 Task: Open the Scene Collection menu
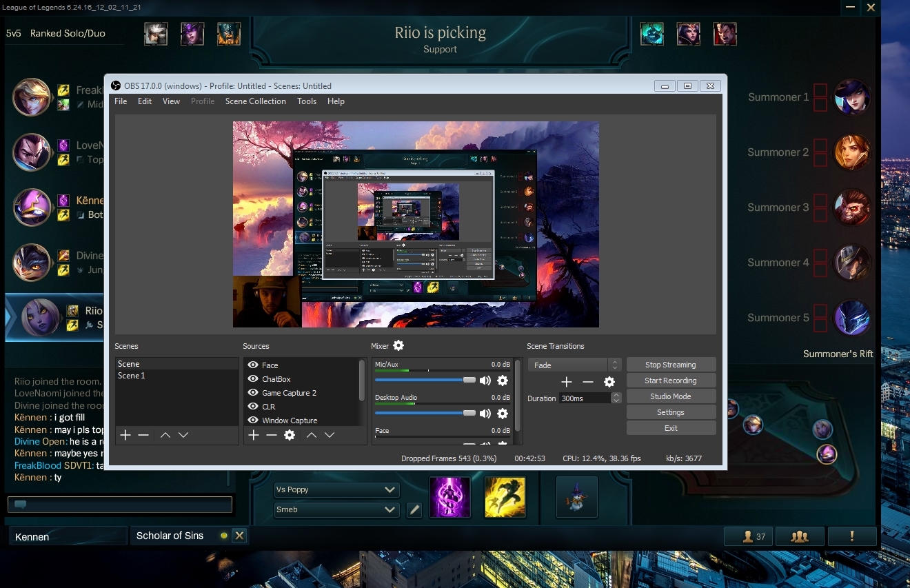click(255, 101)
